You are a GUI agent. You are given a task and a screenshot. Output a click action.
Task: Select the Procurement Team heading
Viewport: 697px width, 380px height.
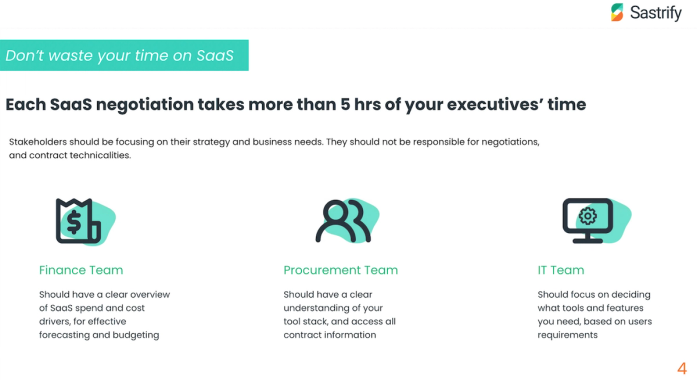point(340,270)
